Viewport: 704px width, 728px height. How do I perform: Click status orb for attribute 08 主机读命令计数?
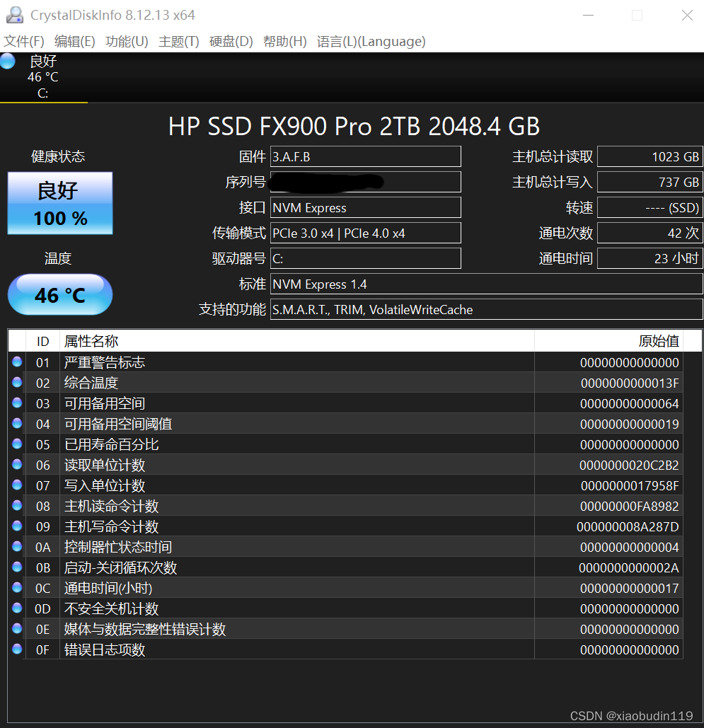pos(17,505)
